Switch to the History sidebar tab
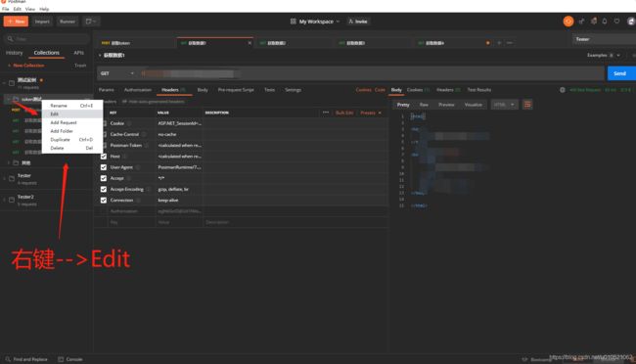 point(15,53)
